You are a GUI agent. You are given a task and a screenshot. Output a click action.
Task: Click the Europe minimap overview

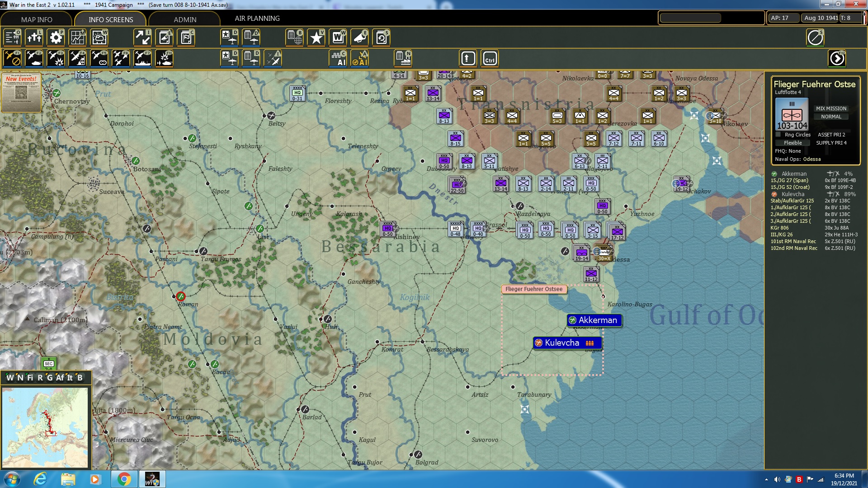pos(45,427)
